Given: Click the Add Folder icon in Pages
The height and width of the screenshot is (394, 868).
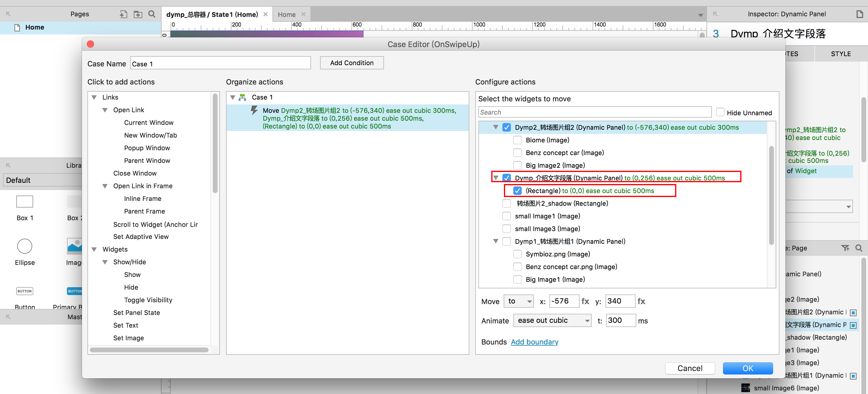Looking at the screenshot, I should click(138, 14).
